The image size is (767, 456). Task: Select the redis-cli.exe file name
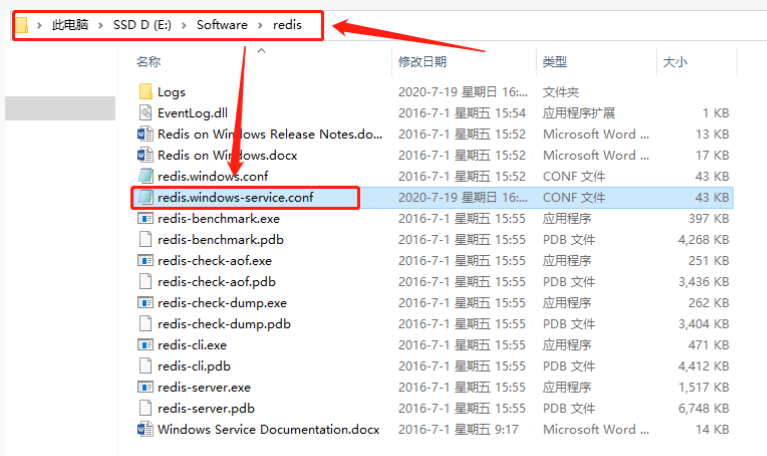tap(192, 345)
